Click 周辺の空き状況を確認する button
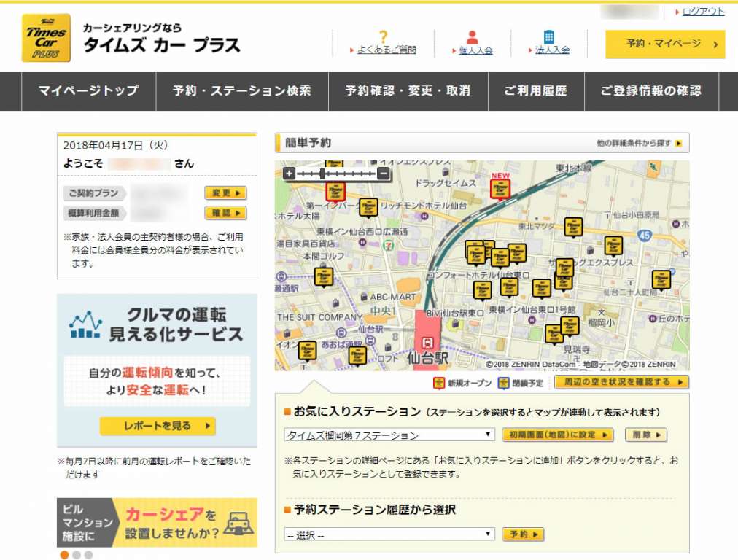738x560 pixels. point(621,382)
